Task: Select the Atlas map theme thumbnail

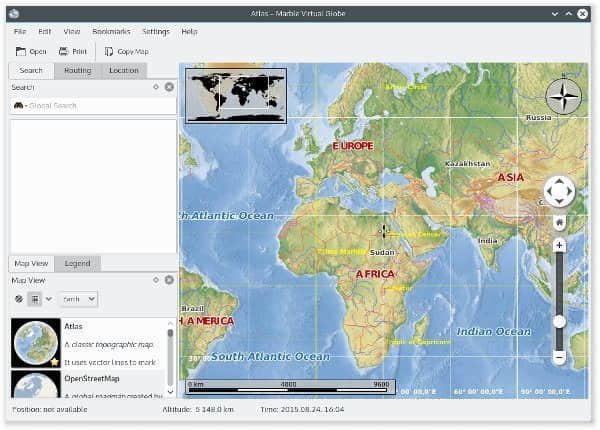Action: pos(36,343)
